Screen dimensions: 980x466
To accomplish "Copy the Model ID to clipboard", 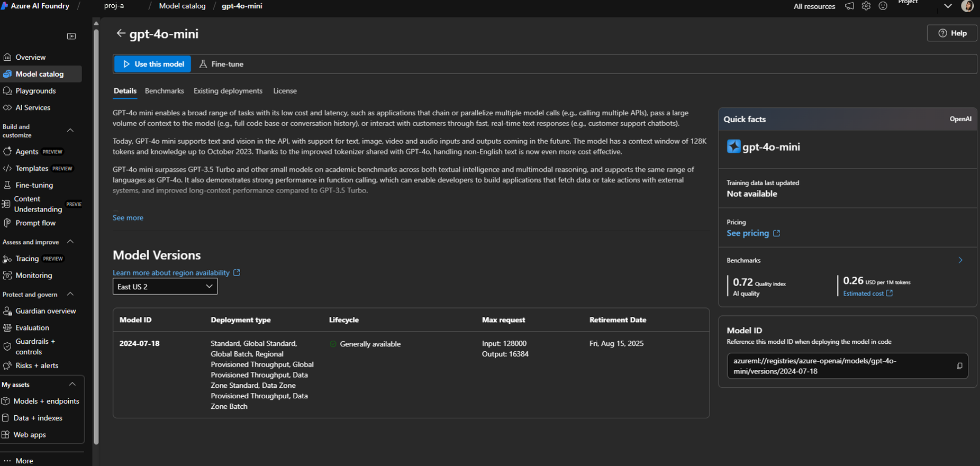I will [x=959, y=366].
